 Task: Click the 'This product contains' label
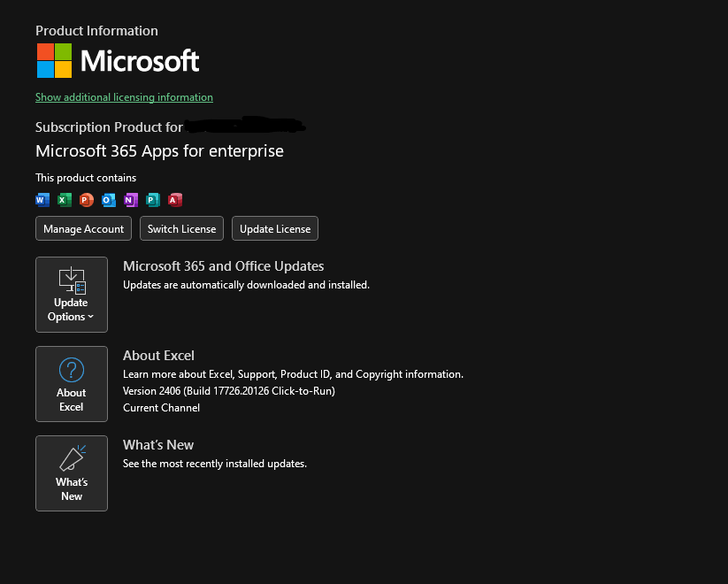tap(86, 178)
